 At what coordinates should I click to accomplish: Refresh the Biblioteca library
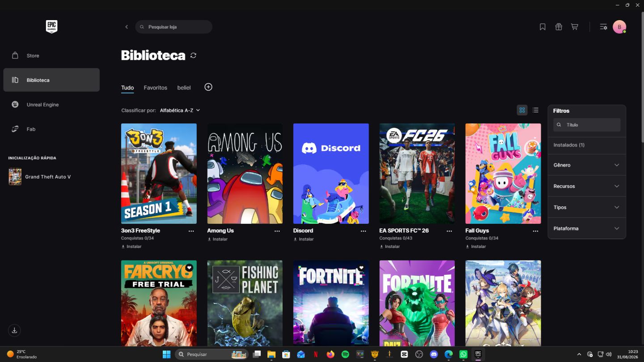tap(193, 55)
